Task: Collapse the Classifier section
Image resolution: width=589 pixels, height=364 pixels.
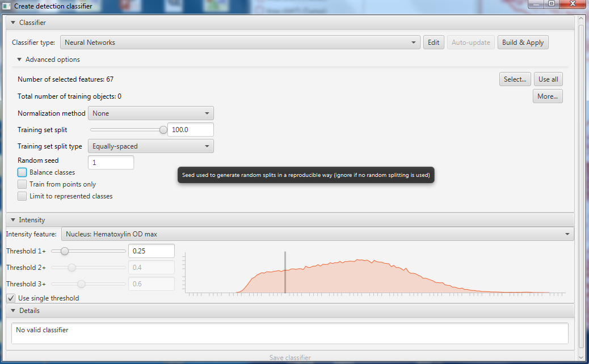Action: pyautogui.click(x=12, y=22)
